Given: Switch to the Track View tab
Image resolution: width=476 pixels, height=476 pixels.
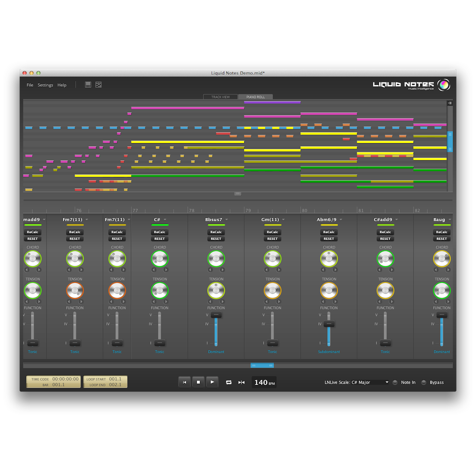Looking at the screenshot, I should pos(220,97).
